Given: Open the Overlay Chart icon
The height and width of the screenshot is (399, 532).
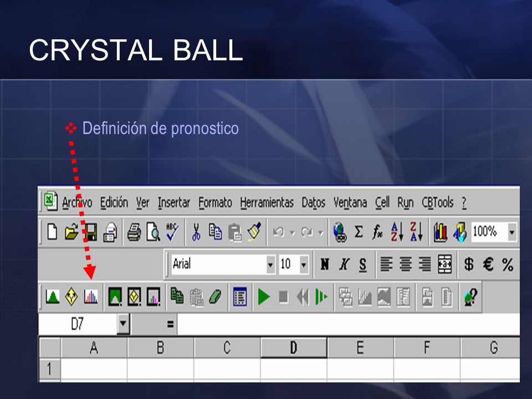Looking at the screenshot, I should pos(365,297).
